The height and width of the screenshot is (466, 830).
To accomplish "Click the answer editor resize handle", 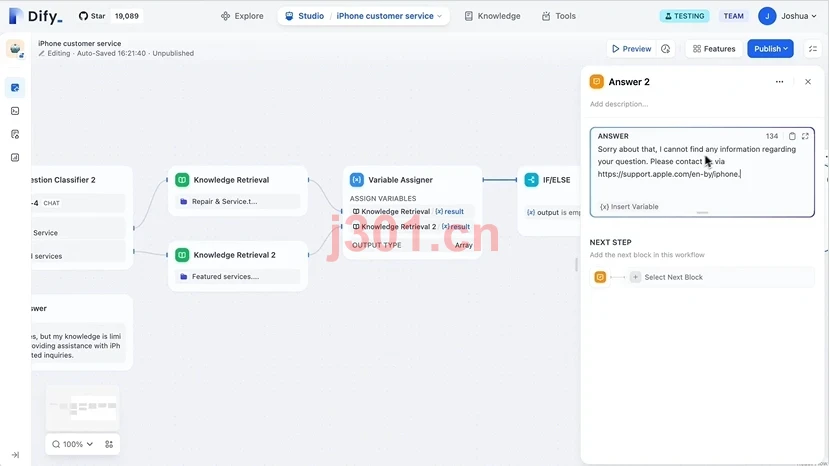I will pos(702,213).
